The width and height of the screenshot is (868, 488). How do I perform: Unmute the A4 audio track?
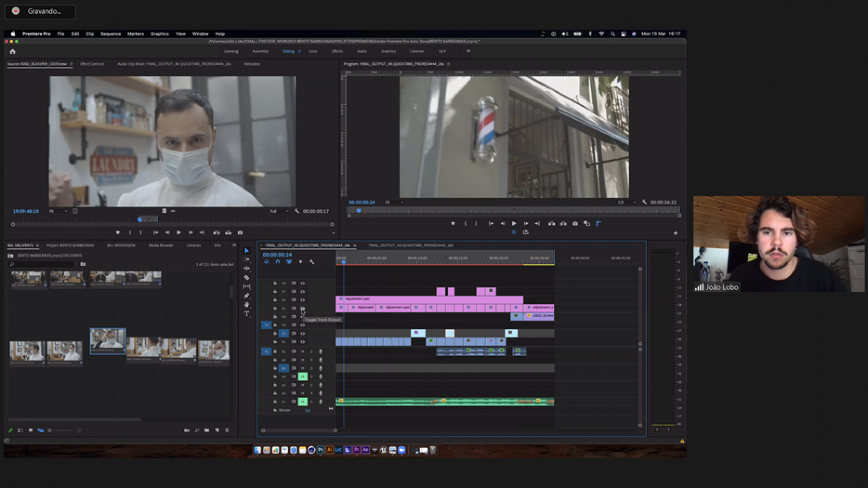[302, 376]
